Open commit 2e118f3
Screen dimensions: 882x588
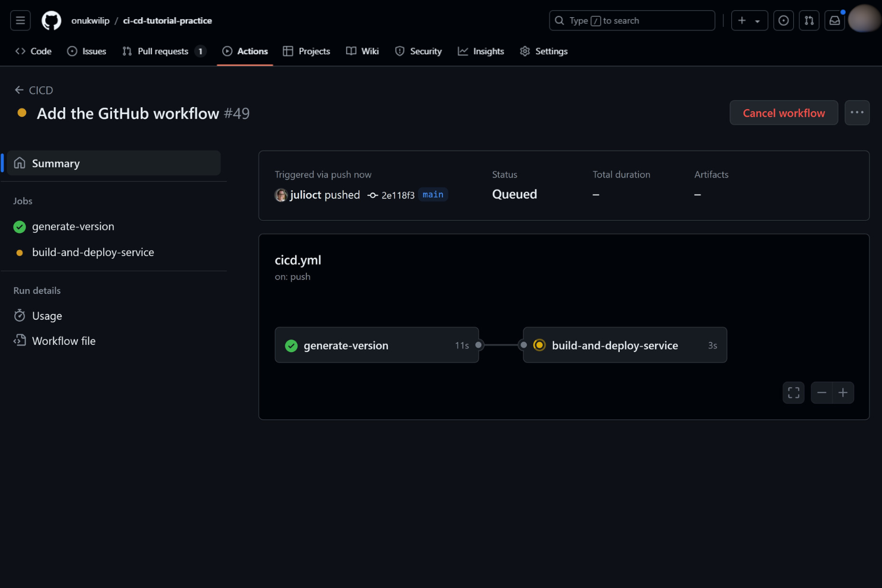coord(397,195)
